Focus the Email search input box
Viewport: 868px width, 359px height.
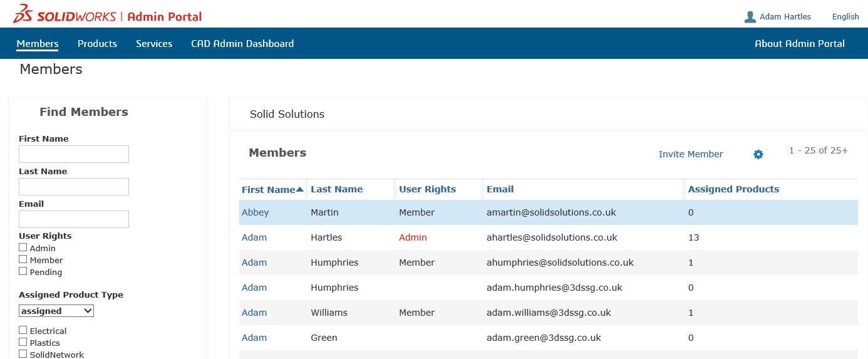point(74,219)
